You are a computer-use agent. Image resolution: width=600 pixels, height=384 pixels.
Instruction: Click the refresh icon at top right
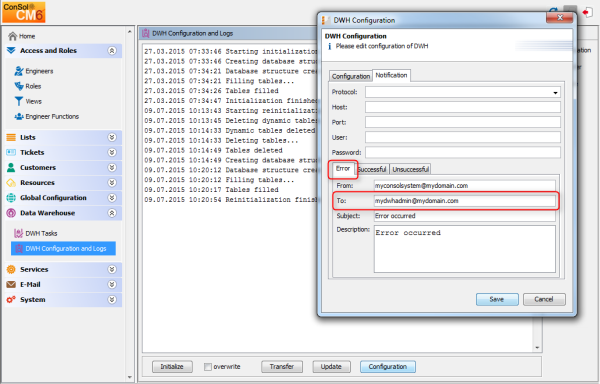pos(553,12)
